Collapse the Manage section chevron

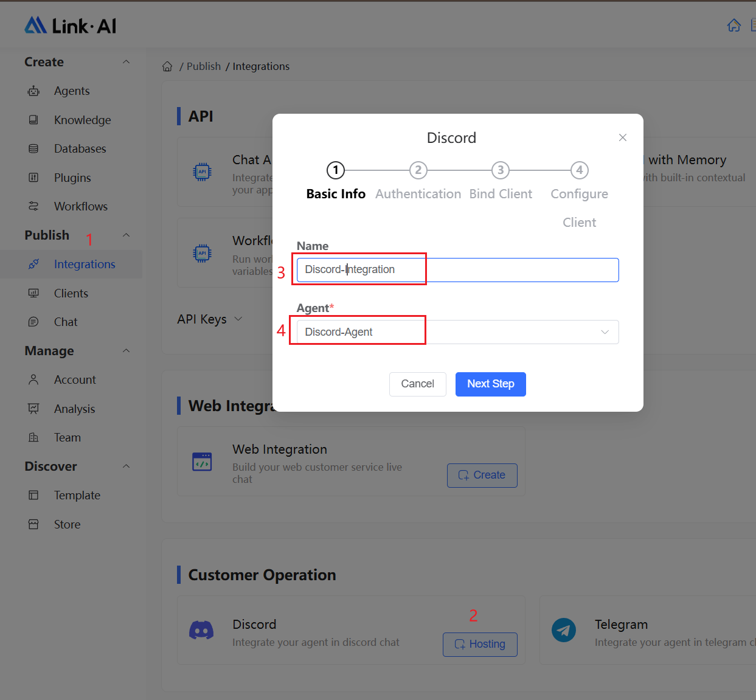(x=127, y=350)
